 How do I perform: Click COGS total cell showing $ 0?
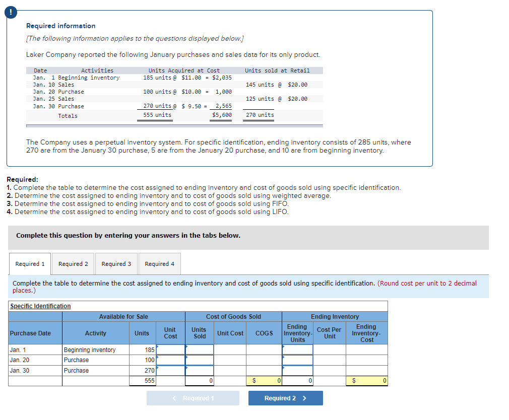click(264, 380)
